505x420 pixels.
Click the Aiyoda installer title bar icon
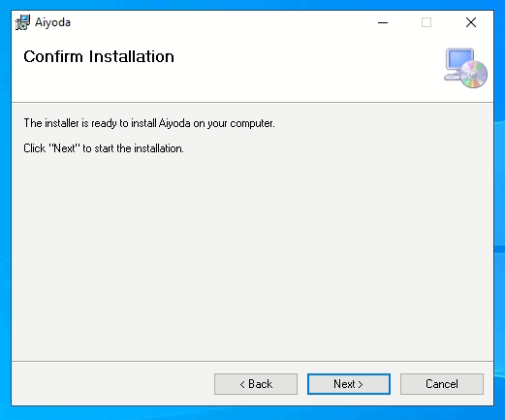(22, 22)
